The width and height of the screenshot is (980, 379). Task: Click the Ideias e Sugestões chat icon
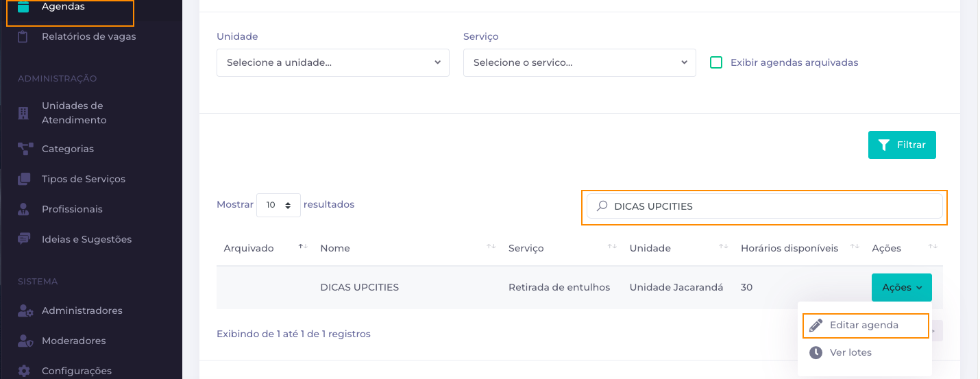24,239
